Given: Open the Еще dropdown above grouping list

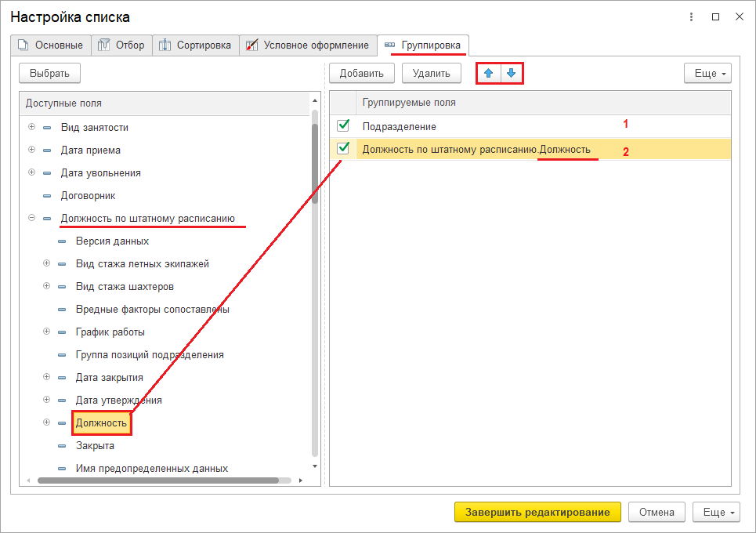Looking at the screenshot, I should [707, 74].
